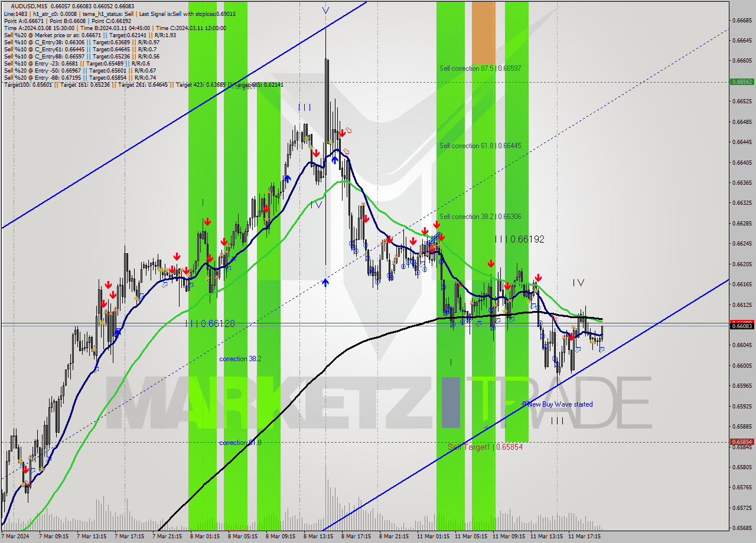Click the black 'I V' label on the right
The height and width of the screenshot is (543, 756).
pyautogui.click(x=578, y=283)
